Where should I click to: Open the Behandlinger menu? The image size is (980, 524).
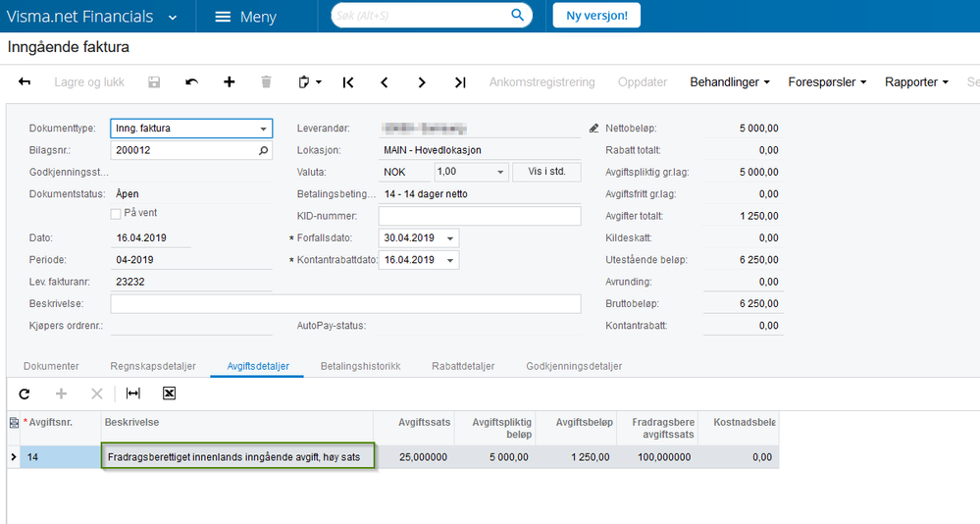click(730, 81)
